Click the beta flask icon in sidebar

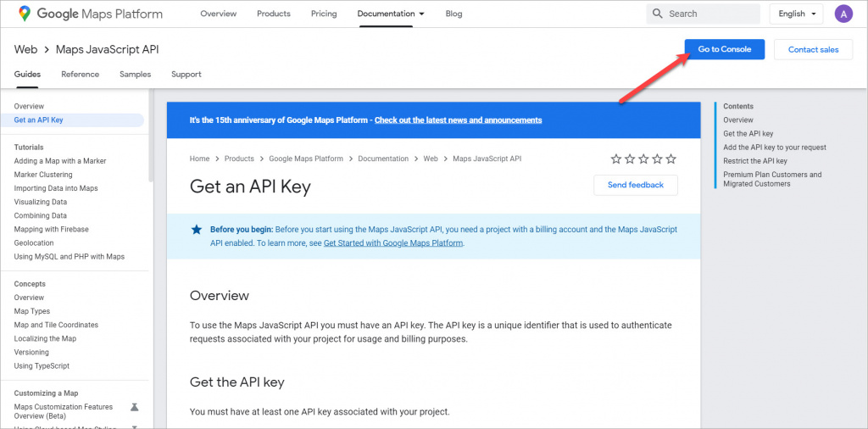[x=134, y=407]
